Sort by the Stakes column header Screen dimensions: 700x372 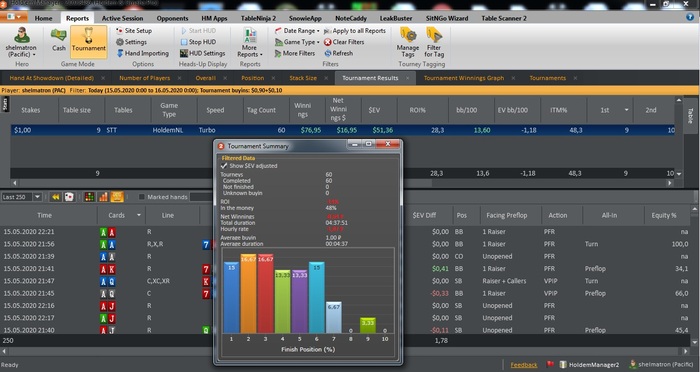coord(31,110)
